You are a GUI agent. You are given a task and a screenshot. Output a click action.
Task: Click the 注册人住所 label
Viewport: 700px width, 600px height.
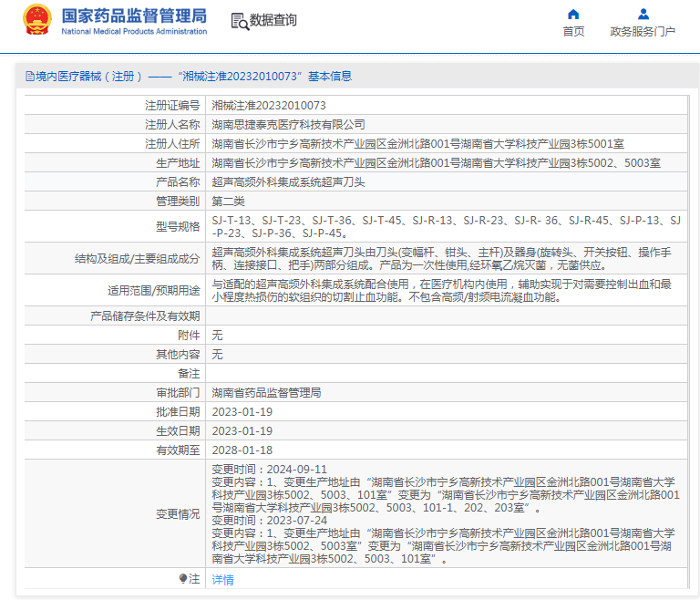[x=172, y=144]
